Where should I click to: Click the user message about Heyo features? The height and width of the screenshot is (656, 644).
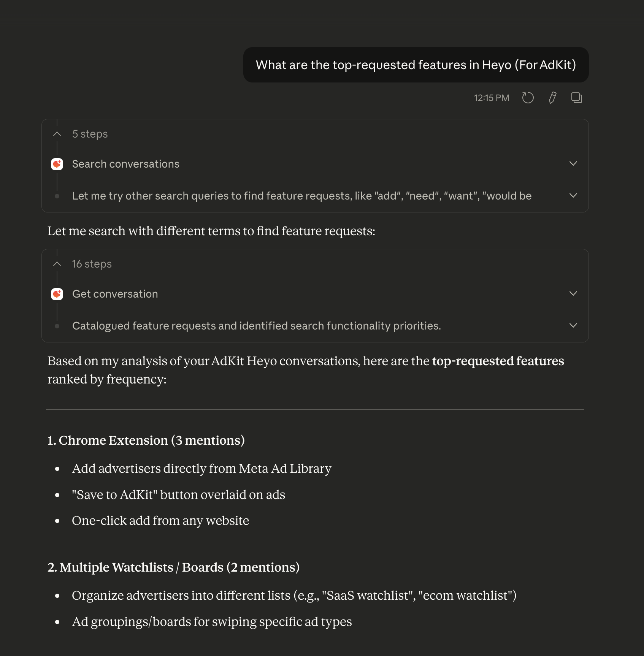(416, 65)
